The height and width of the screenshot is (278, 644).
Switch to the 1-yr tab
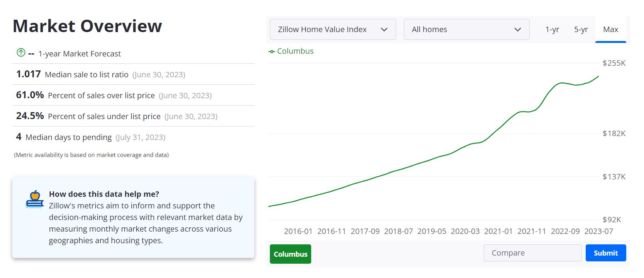(552, 29)
